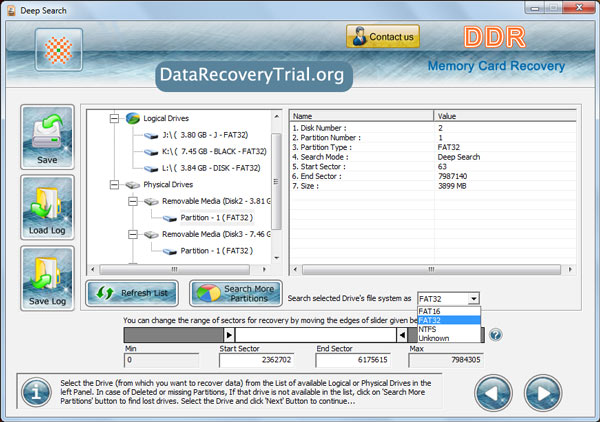Click the Save disk icon button
This screenshot has height=422, width=600.
(47, 137)
